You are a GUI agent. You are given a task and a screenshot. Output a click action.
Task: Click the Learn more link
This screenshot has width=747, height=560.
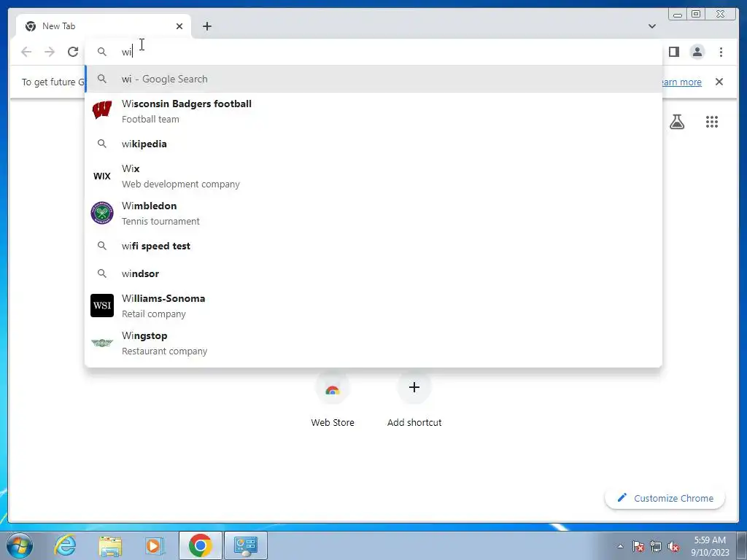click(x=682, y=82)
